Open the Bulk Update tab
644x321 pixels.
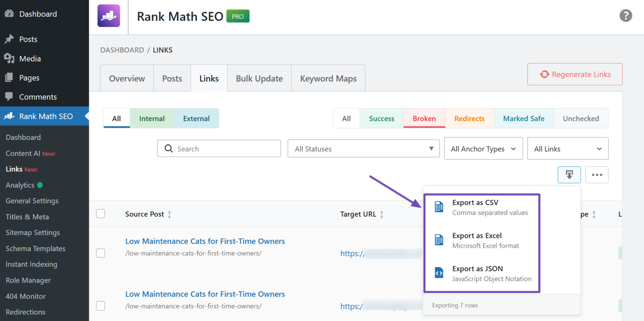click(259, 78)
